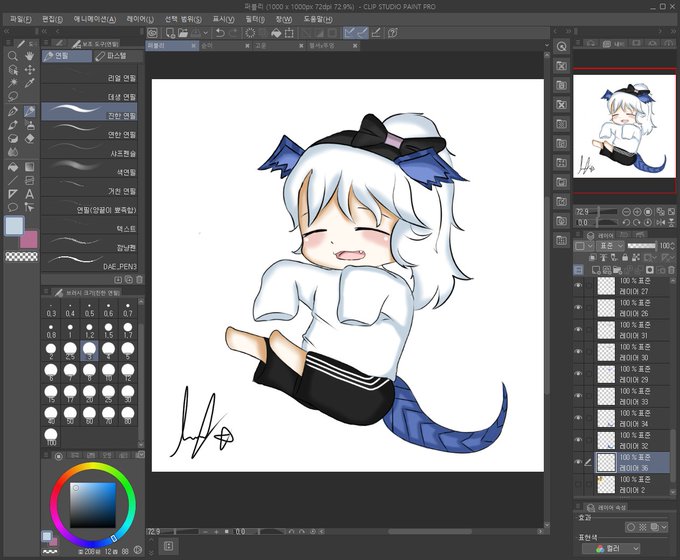Select the Lasso selection tool
The height and width of the screenshot is (560, 680).
(13, 96)
